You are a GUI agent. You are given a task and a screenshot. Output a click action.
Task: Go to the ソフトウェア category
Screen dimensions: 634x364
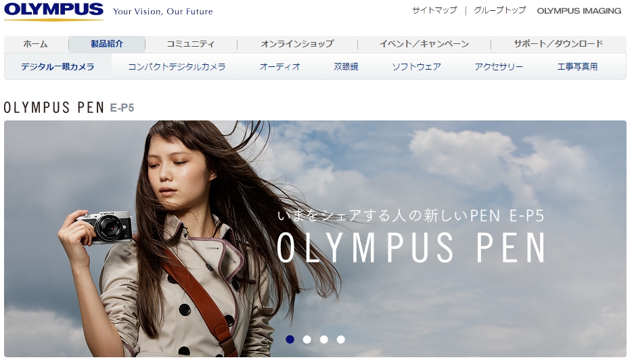(x=416, y=67)
